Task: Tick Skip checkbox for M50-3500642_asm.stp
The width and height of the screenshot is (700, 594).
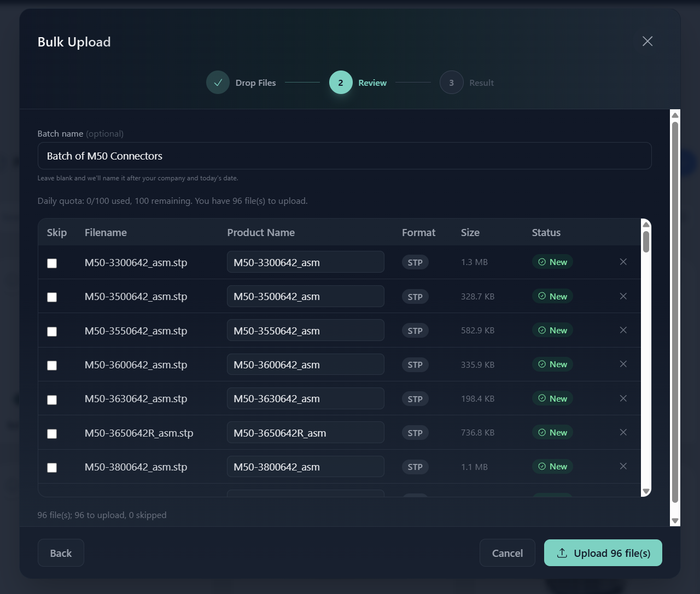Action: click(52, 297)
